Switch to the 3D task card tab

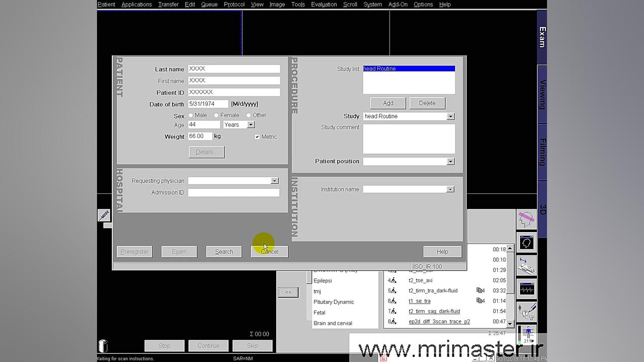pyautogui.click(x=542, y=210)
